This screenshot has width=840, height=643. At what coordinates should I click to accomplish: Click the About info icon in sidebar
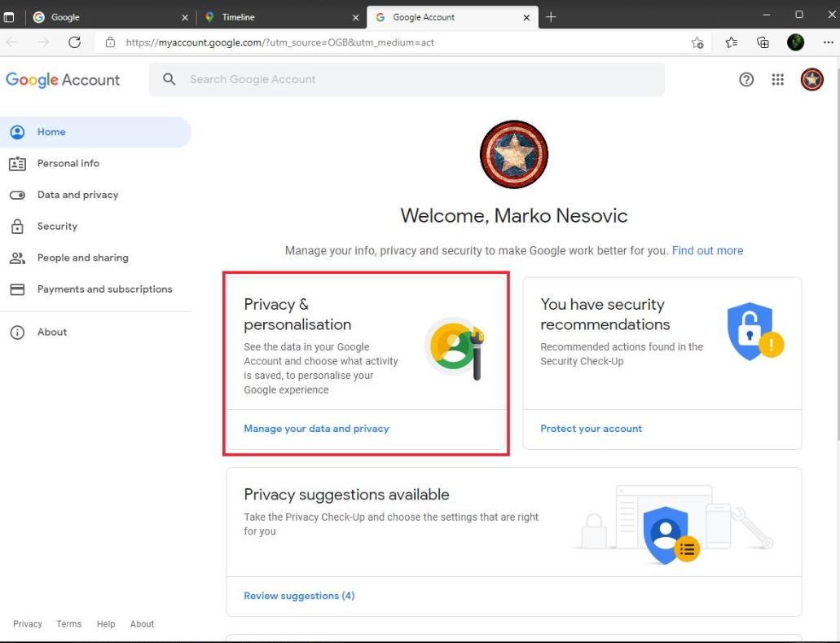click(18, 332)
